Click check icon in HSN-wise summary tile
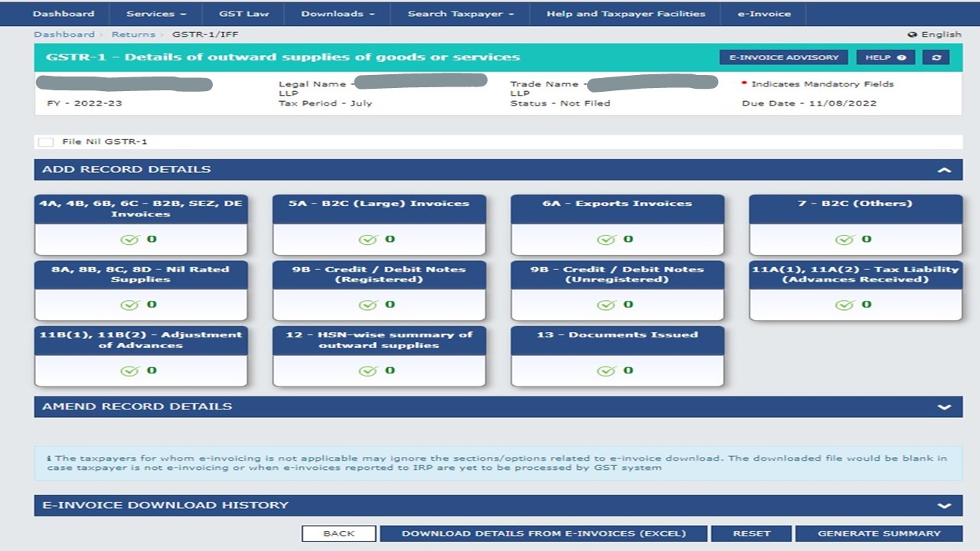Screen dimensions: 980x551 pos(367,370)
